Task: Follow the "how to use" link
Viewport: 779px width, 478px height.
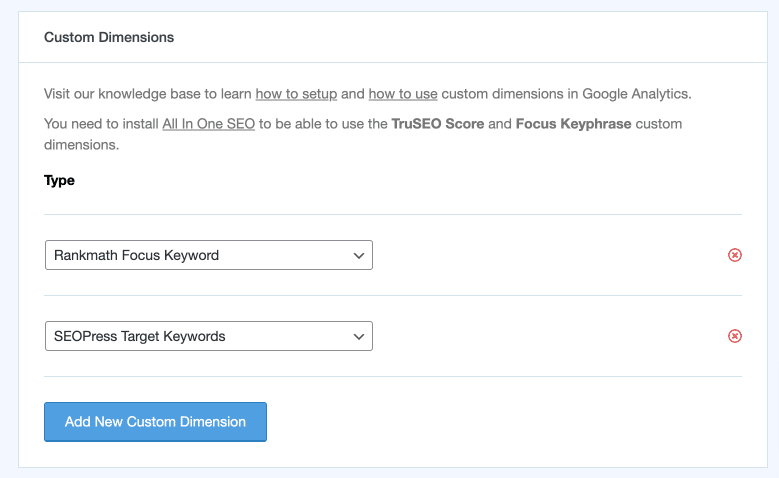Action: coord(403,94)
